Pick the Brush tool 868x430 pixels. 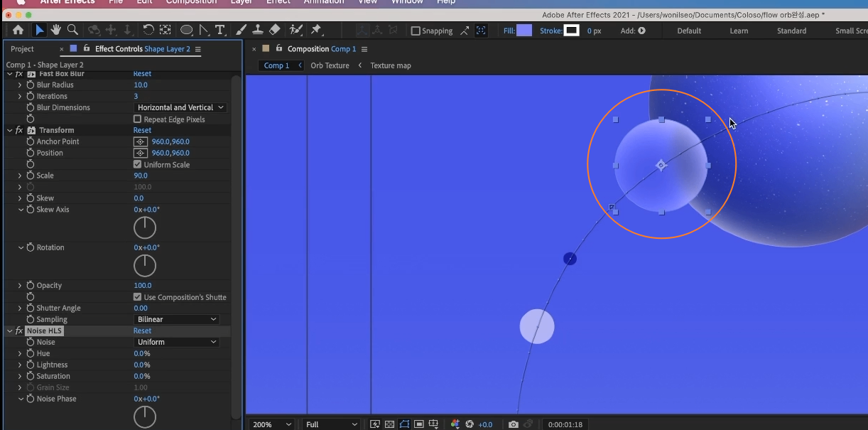point(241,30)
